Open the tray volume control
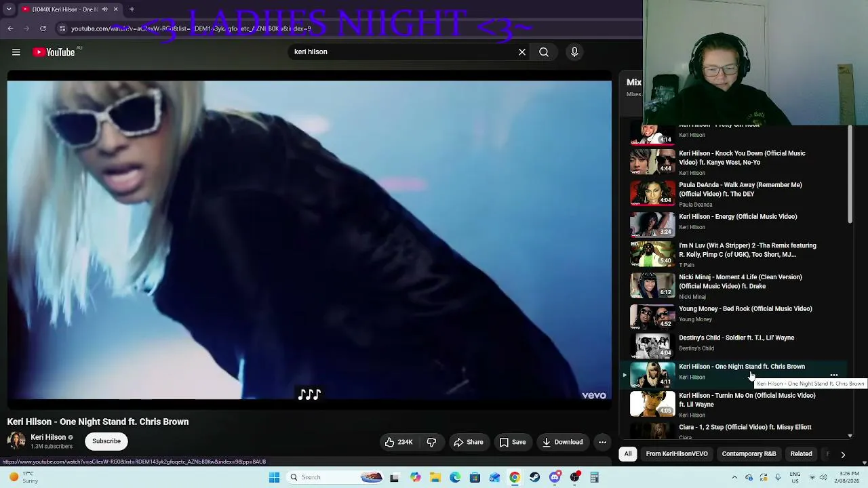 click(x=823, y=478)
